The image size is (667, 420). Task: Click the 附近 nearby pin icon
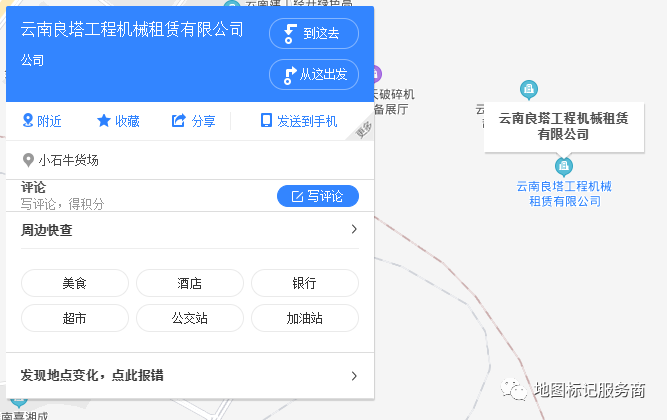(x=28, y=121)
